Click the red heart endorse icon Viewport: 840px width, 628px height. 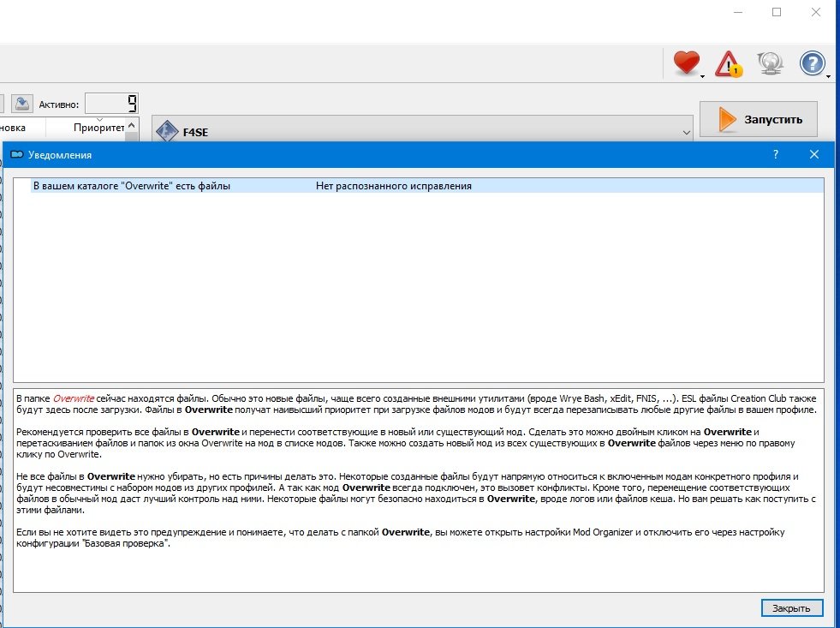tap(685, 63)
